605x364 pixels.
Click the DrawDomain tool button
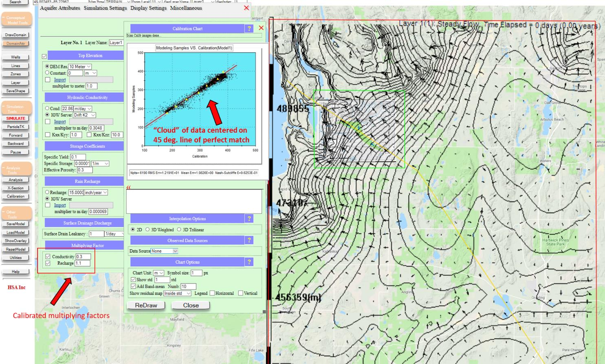click(15, 35)
